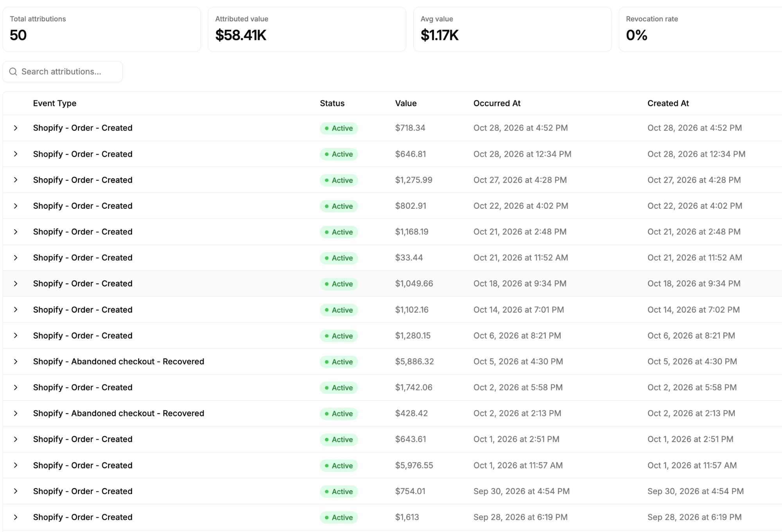782x532 pixels.
Task: Expand the $5,886.32 abandoned checkout row
Action: 16,362
